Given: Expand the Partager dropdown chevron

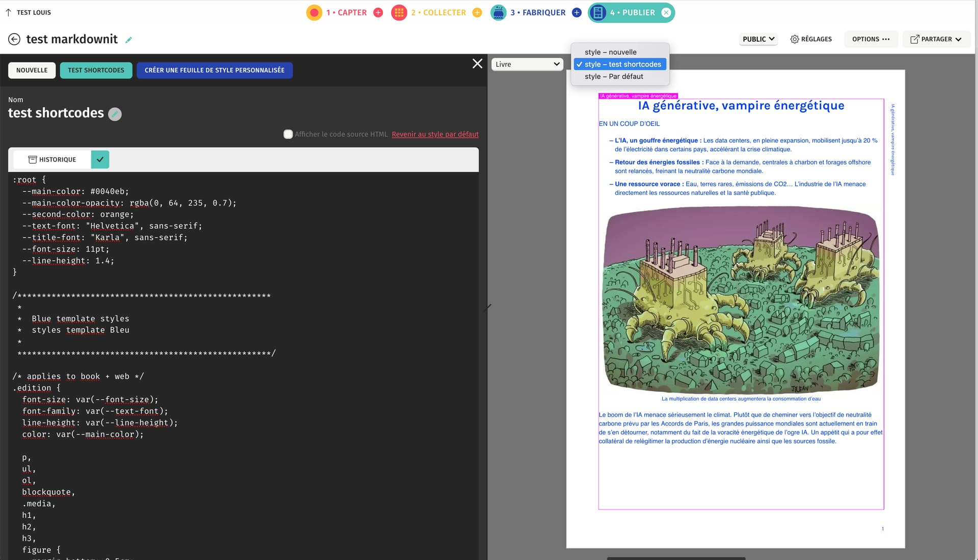Looking at the screenshot, I should 958,39.
